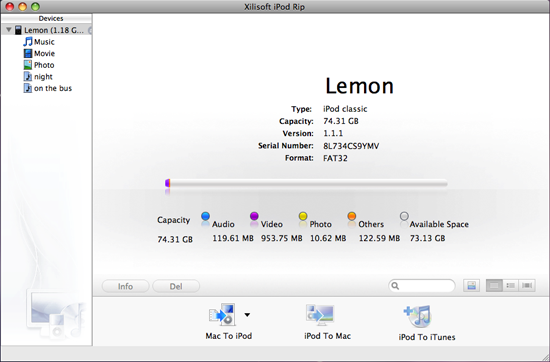Viewport: 550px width, 362px height.
Task: Click the iPod To Mac label
Action: (x=327, y=336)
